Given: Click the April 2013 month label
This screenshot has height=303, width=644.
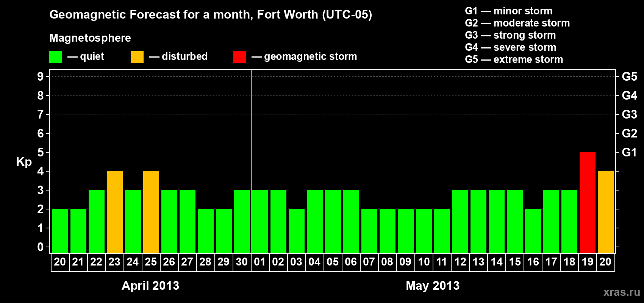Looking at the screenshot, I should [x=150, y=286].
